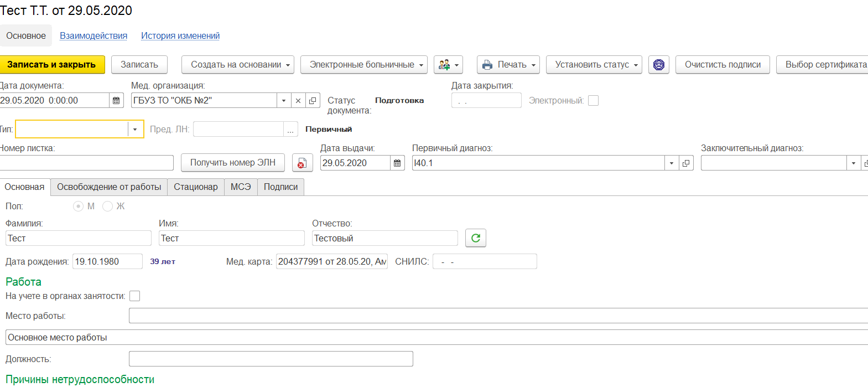Click the green refresh icon beside Отчество
The height and width of the screenshot is (387, 868).
pyautogui.click(x=475, y=238)
